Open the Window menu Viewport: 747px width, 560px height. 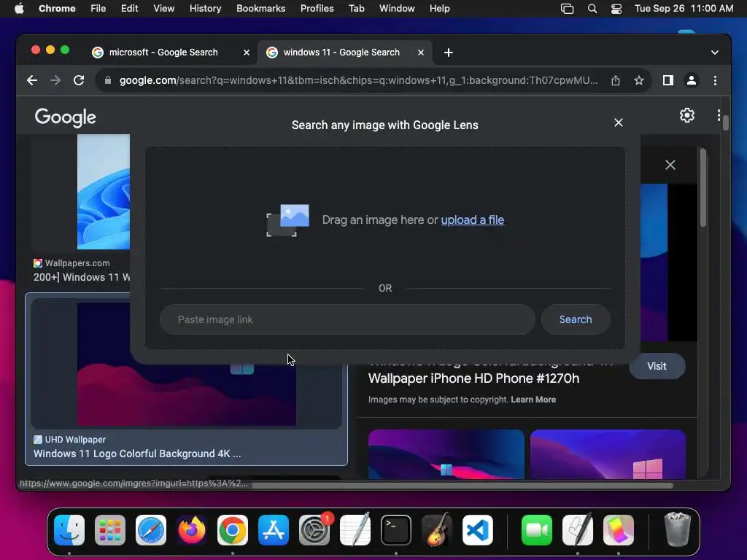(397, 9)
